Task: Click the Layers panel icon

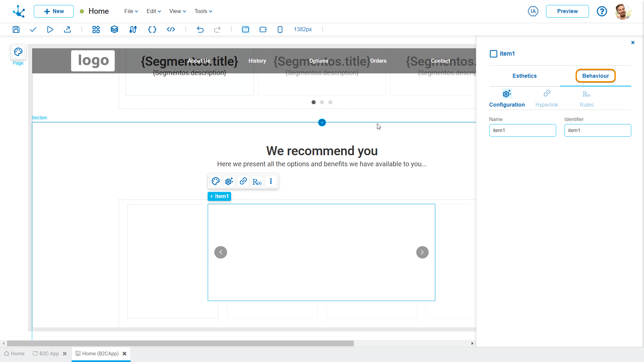Action: click(114, 29)
